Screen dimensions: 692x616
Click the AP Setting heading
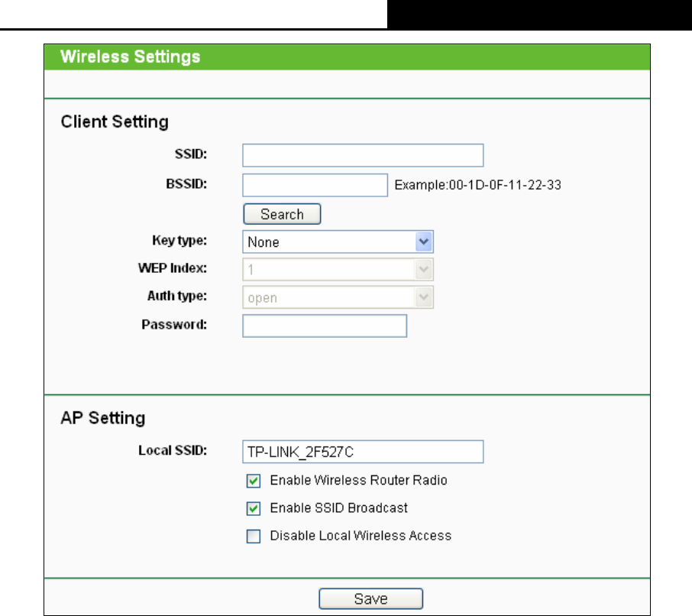[103, 418]
